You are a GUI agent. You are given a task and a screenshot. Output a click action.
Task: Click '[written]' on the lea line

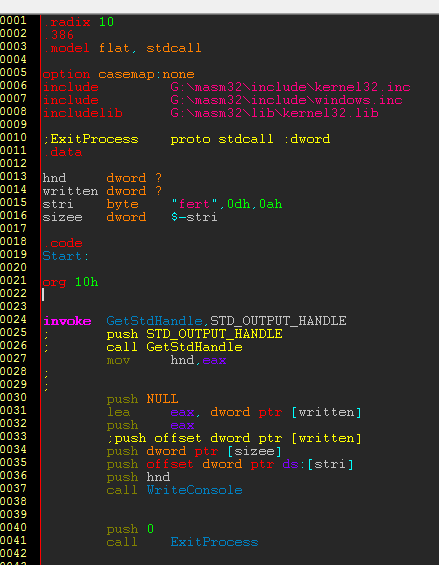326,412
